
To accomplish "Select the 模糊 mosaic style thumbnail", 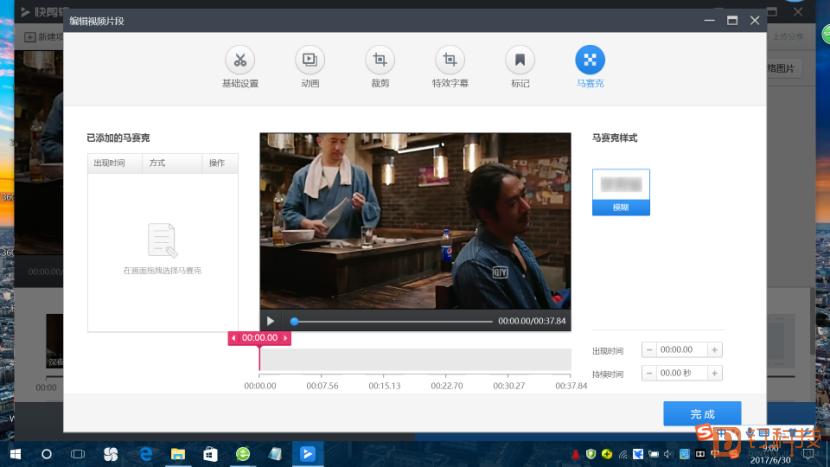I will (621, 192).
